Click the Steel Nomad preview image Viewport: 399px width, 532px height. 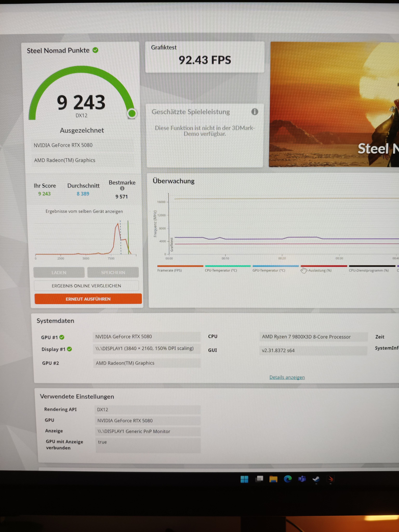[x=334, y=105]
